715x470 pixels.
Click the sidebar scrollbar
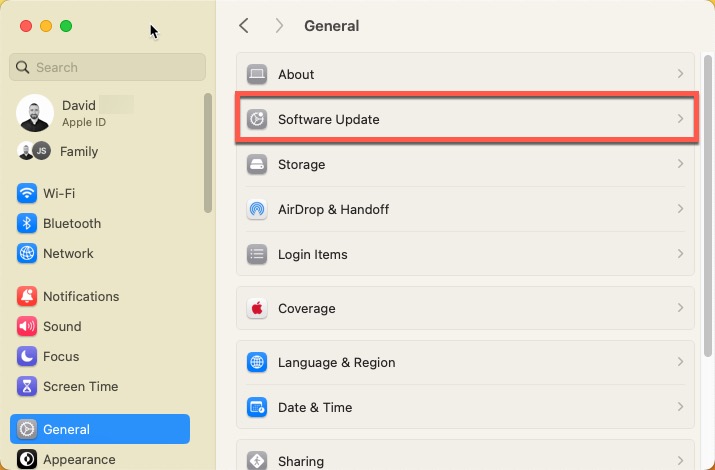pos(208,153)
